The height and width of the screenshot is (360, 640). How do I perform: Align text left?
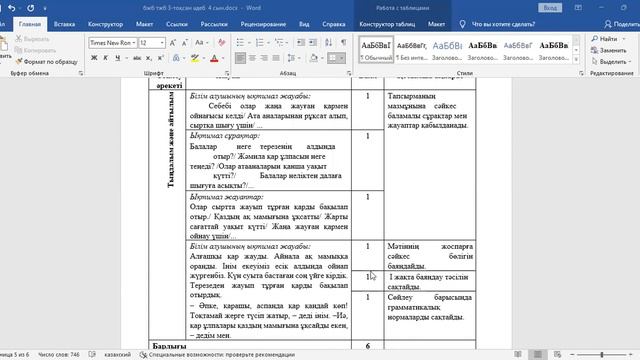(240, 58)
